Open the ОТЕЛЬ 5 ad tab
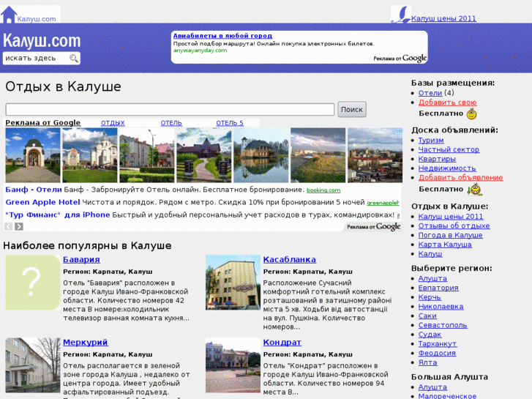Image resolution: width=532 pixels, height=399 pixels. (230, 123)
